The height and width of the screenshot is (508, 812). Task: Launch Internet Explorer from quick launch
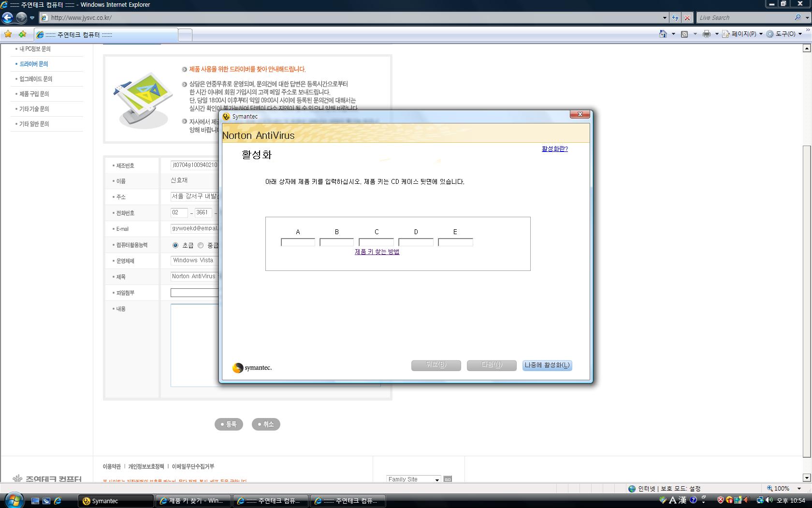point(58,501)
